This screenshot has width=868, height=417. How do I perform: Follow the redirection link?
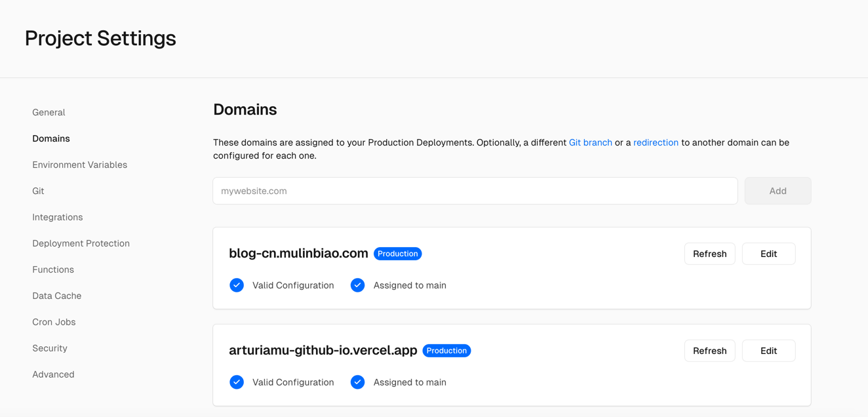coord(656,142)
